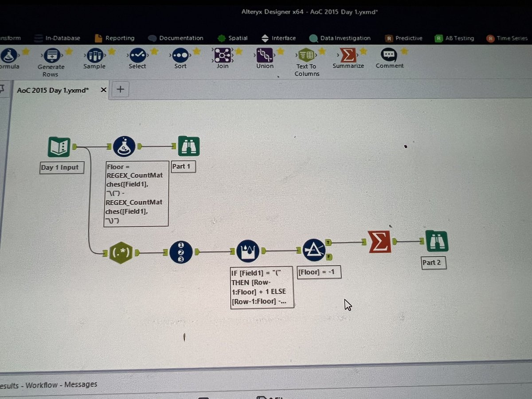Screen dimensions: 532x399
Task: Click the Record ID node
Action: [181, 252]
